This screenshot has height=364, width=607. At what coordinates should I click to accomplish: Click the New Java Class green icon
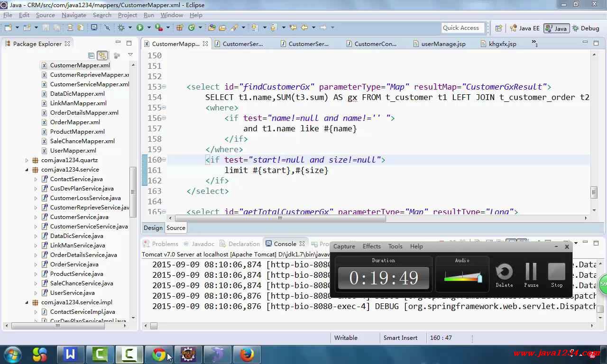tap(192, 27)
